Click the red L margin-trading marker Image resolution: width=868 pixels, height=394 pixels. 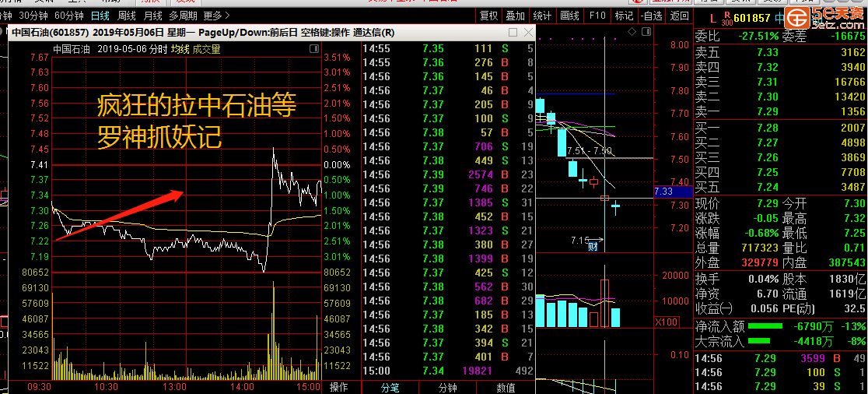(713, 18)
